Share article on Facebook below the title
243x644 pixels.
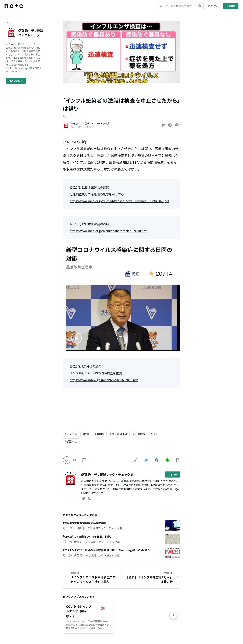pos(170,125)
